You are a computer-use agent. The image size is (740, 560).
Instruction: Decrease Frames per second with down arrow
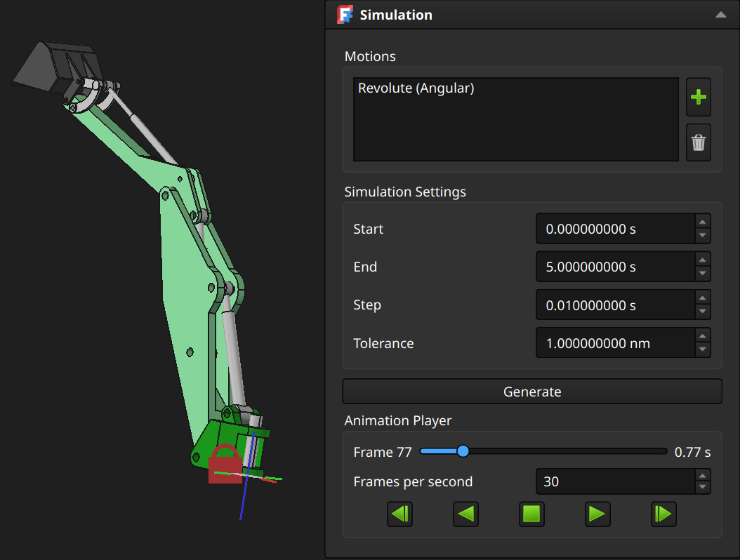pyautogui.click(x=703, y=487)
